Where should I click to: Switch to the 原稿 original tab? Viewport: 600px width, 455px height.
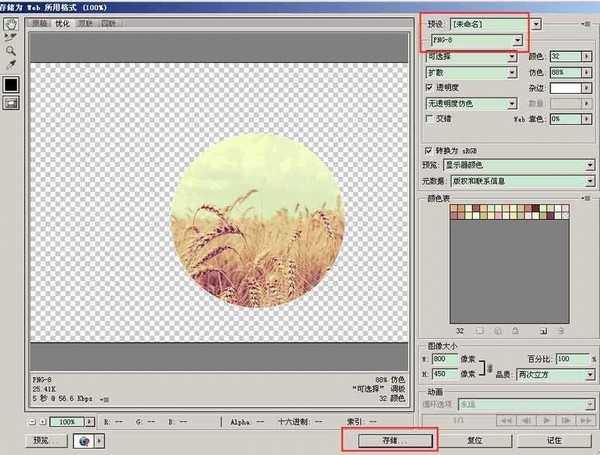(40, 23)
